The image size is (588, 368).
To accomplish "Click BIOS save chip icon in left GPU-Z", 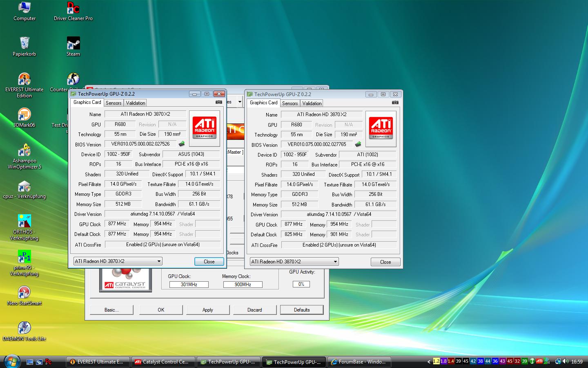I will coord(182,144).
